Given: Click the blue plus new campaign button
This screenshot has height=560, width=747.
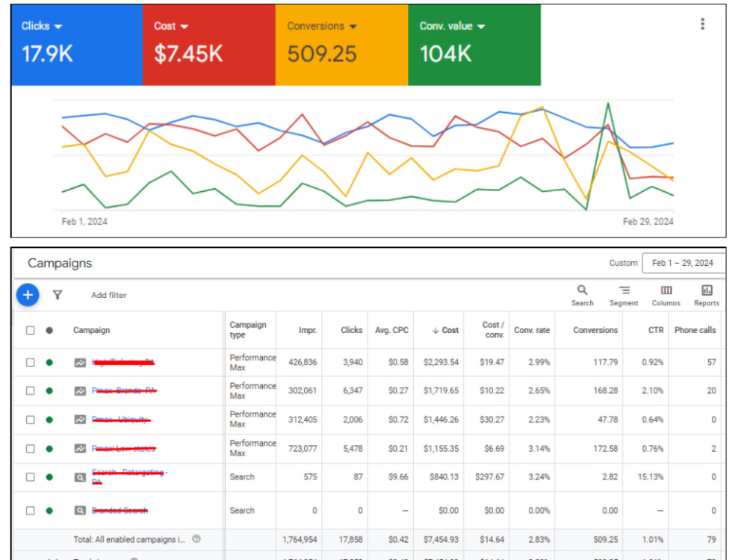Looking at the screenshot, I should [28, 295].
